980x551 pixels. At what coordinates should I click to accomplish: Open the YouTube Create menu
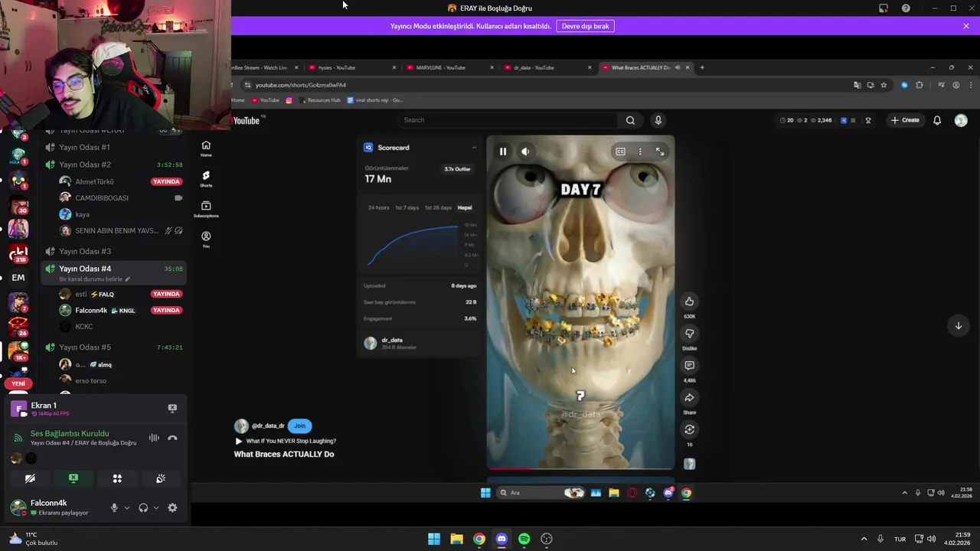[905, 120]
